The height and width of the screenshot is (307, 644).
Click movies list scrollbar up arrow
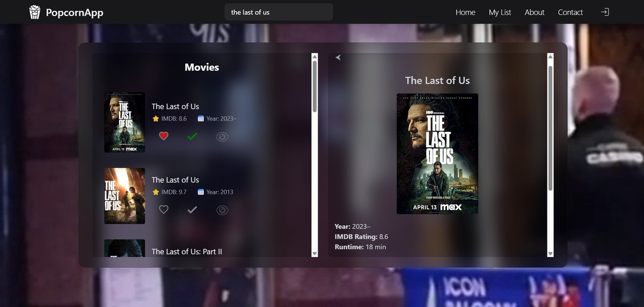tap(314, 57)
